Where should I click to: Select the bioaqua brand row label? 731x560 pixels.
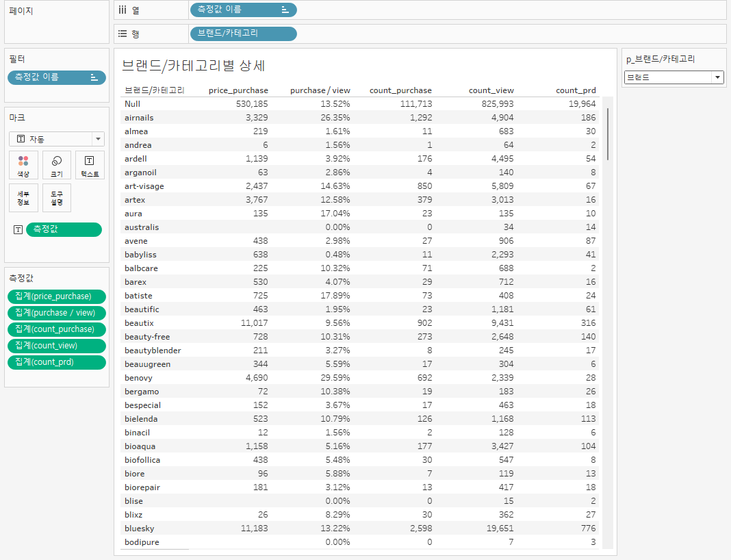140,446
